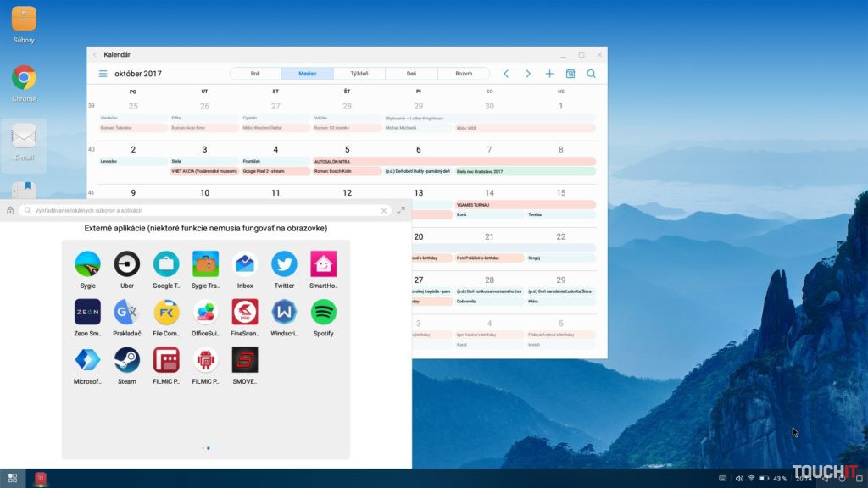Toggle the launcher lock icon
Viewport: 868px width, 488px height.
click(10, 210)
